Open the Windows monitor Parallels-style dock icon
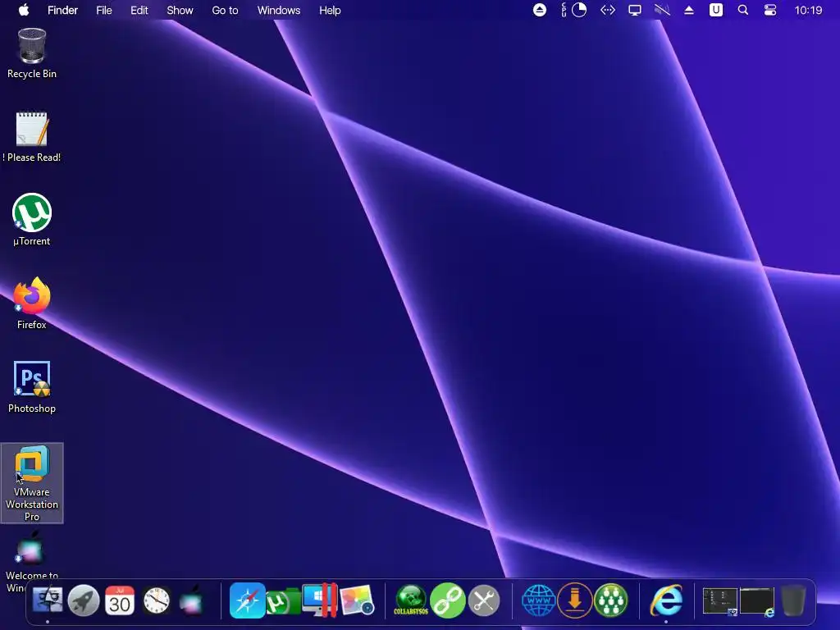Screen dimensions: 840x630 (x=320, y=600)
